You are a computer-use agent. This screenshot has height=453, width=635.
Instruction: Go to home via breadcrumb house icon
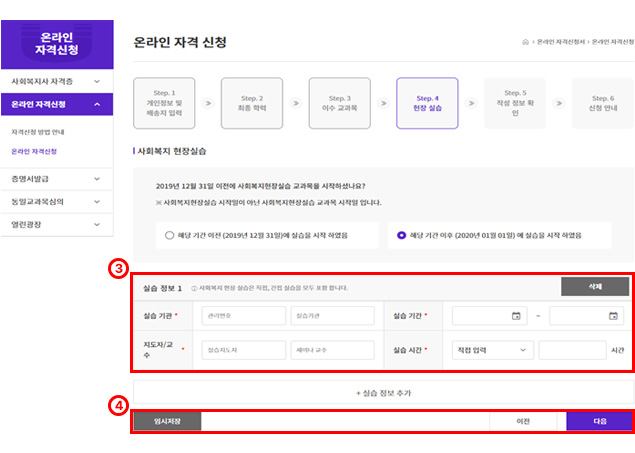click(525, 42)
